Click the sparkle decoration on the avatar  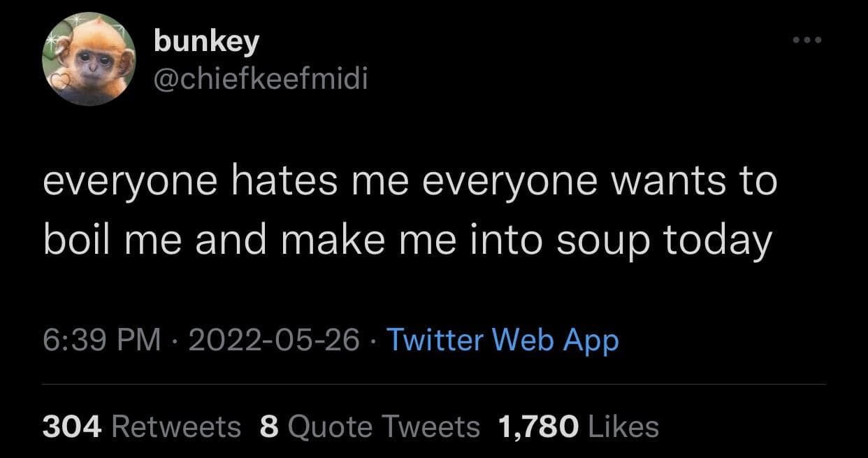50,38
